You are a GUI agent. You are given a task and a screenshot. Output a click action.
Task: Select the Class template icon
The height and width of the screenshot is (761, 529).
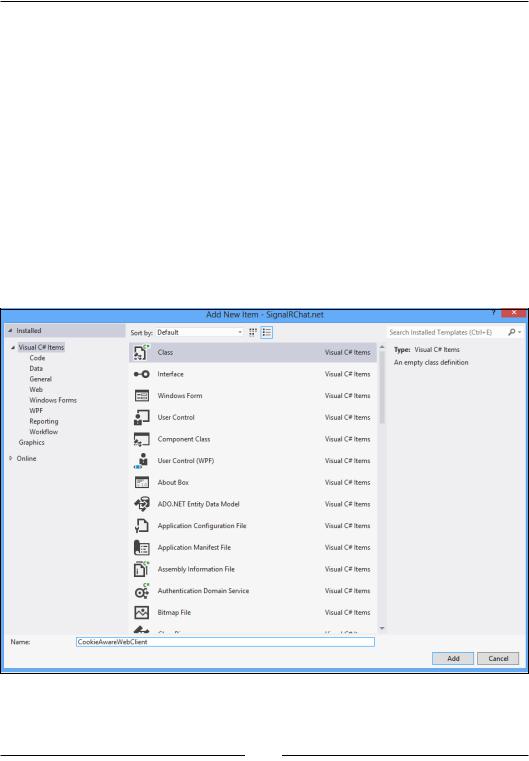tap(141, 352)
